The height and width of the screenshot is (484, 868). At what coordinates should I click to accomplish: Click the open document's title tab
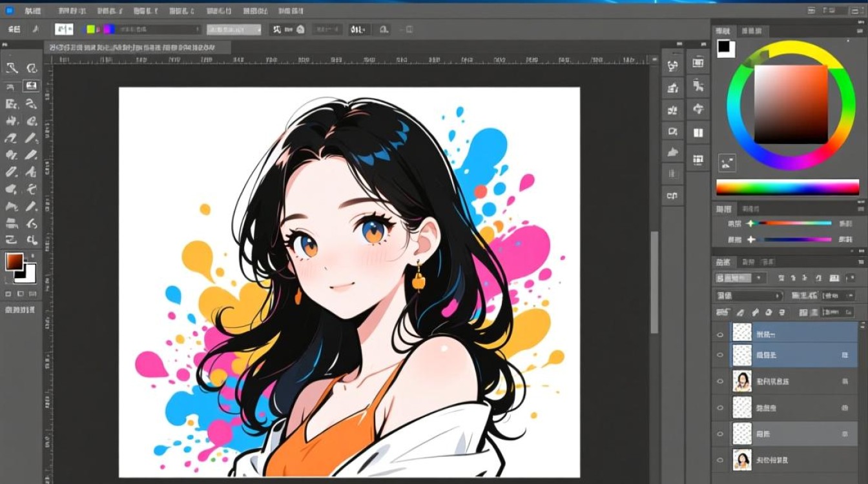(x=137, y=47)
